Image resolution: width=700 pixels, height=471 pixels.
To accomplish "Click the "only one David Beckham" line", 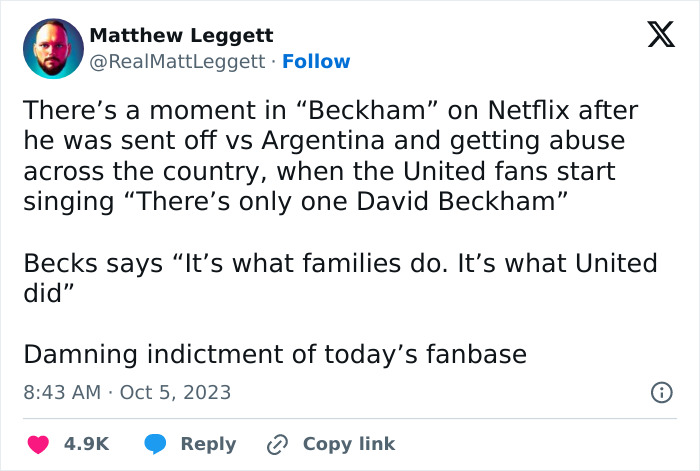I will pos(296,203).
